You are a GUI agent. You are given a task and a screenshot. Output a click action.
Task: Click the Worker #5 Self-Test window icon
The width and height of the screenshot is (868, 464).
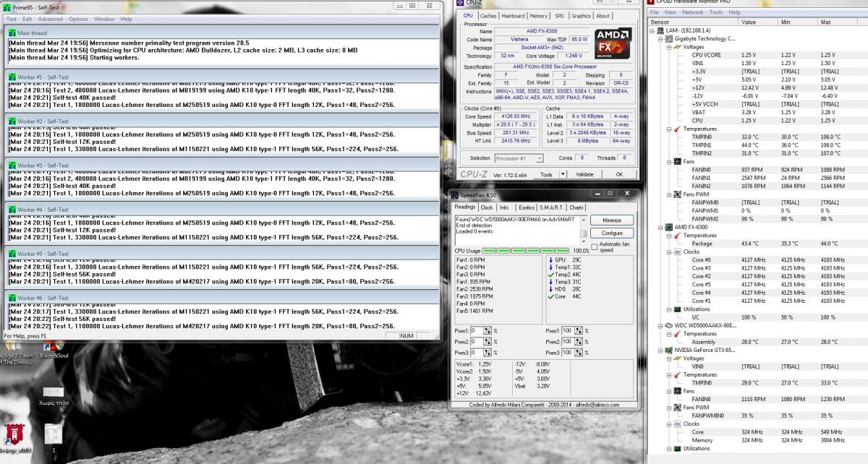pos(12,254)
